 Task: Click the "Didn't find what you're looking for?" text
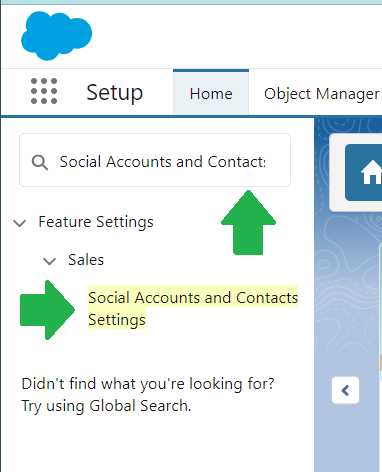[148, 384]
